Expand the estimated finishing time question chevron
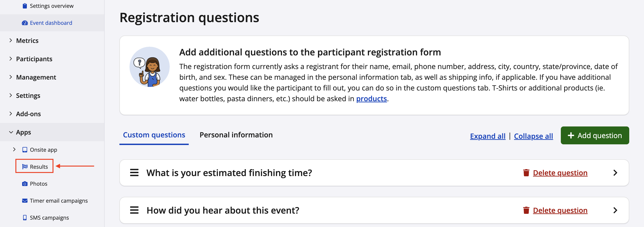 coord(615,172)
